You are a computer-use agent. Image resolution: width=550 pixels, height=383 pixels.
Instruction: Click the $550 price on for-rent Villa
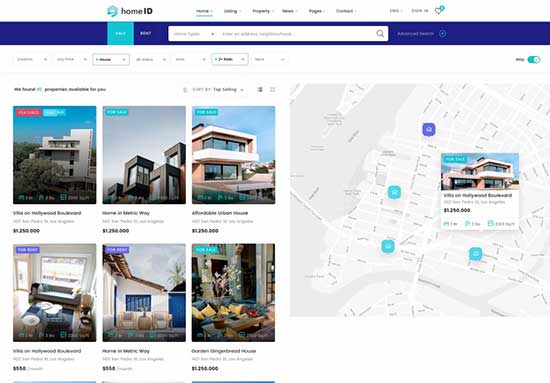(20, 369)
